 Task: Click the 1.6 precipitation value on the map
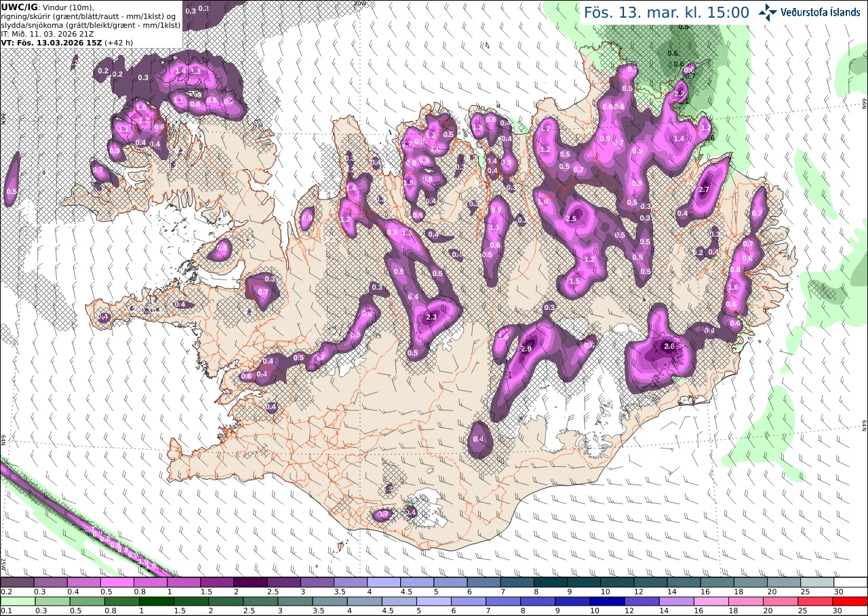[732, 287]
